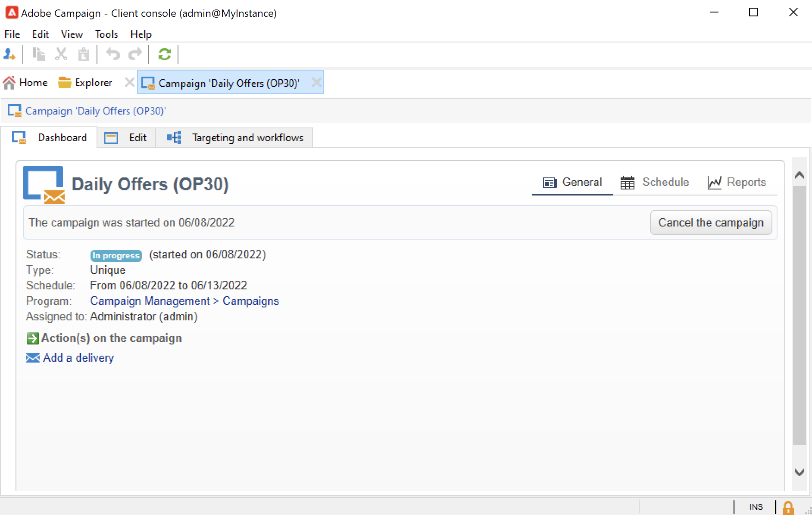Click the text 'The campaign was started on 06/08/2022'
812x515 pixels.
(131, 223)
